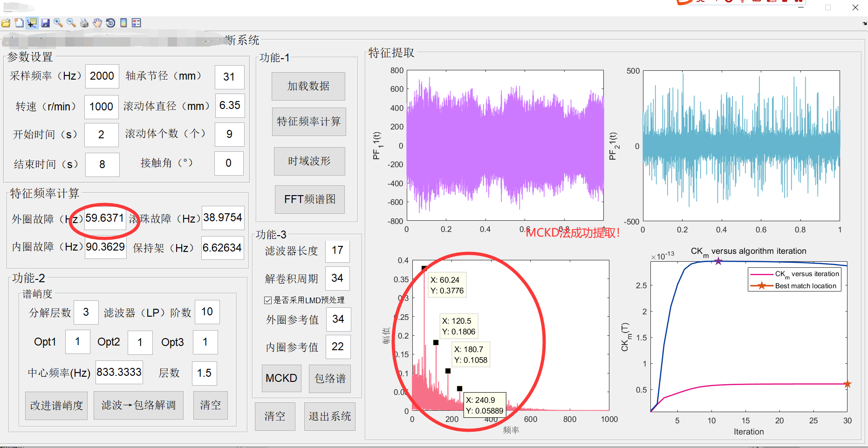This screenshot has width=868, height=448.
Task: Focus the Opt2 input box
Action: 140,343
